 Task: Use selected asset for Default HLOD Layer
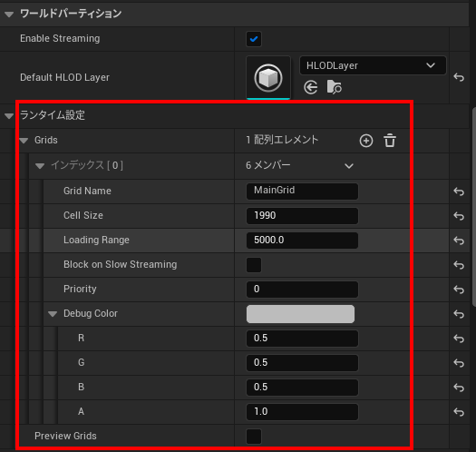click(311, 87)
